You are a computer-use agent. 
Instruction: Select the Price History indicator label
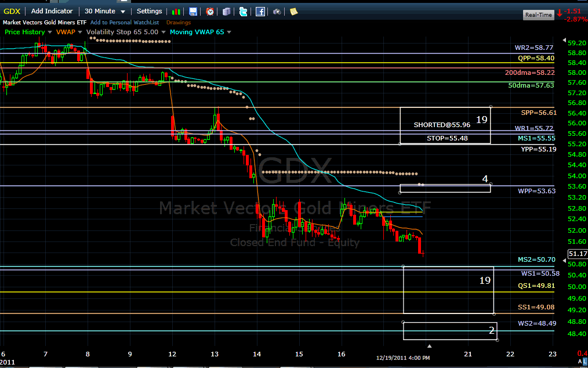click(24, 32)
